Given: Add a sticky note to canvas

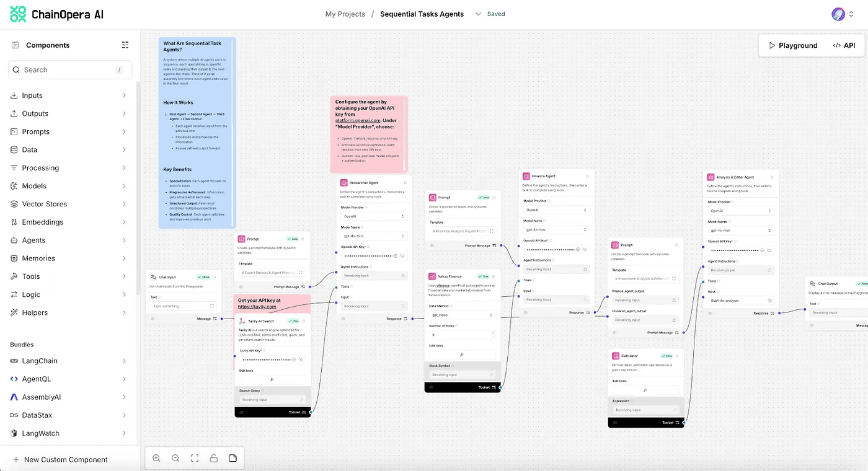Looking at the screenshot, I should click(233, 458).
